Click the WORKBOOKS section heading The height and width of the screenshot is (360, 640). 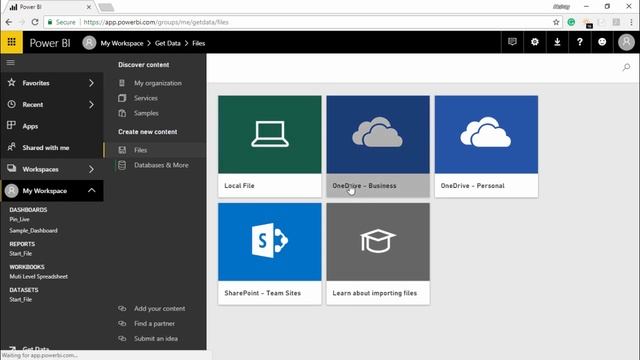tap(27, 267)
